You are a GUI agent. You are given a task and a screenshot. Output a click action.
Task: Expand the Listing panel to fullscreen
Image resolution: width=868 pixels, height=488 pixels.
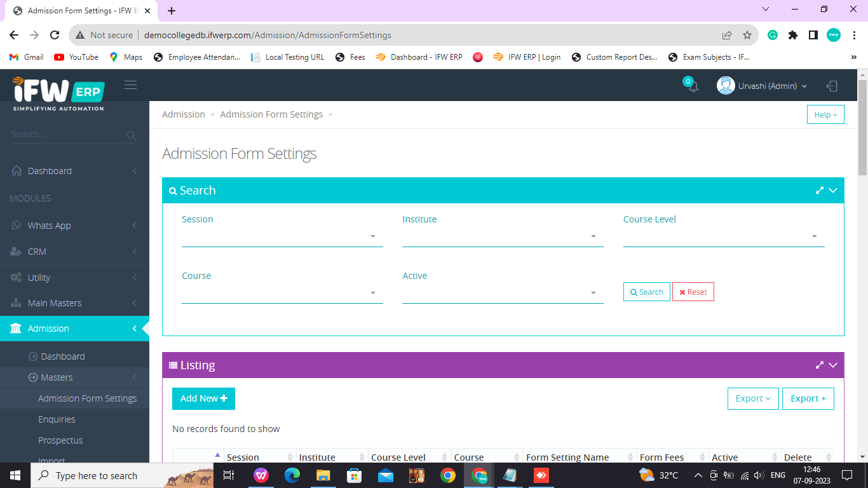coord(820,365)
